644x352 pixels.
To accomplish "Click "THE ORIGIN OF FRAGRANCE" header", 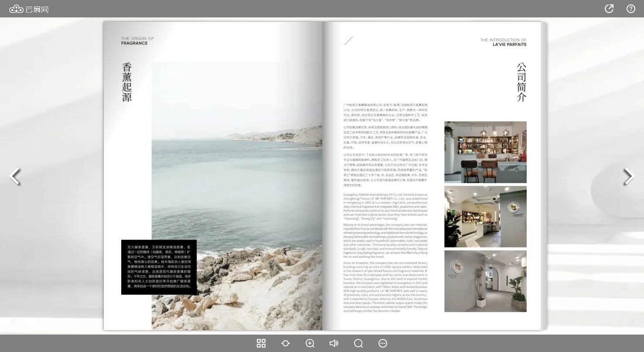I will (x=137, y=41).
